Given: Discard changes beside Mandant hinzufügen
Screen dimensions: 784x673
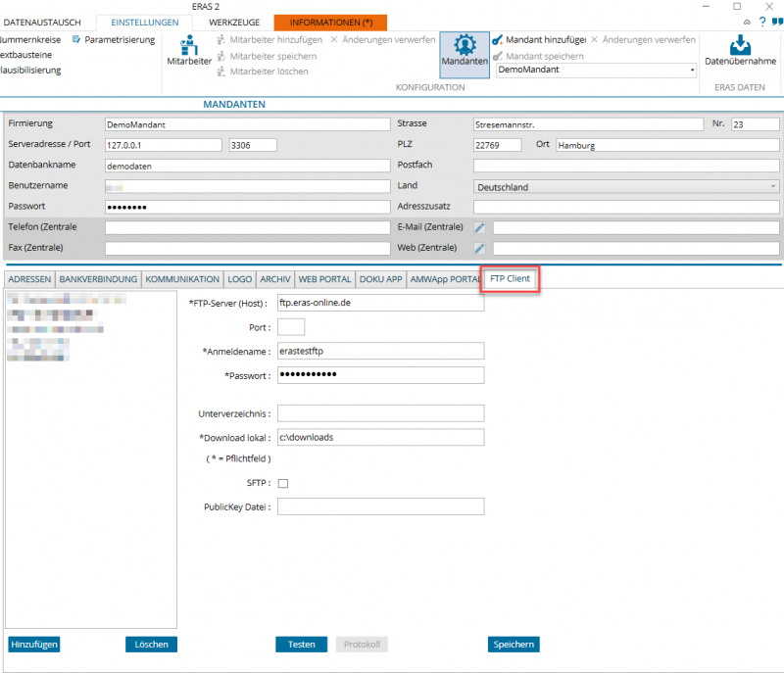Looking at the screenshot, I should tap(643, 39).
